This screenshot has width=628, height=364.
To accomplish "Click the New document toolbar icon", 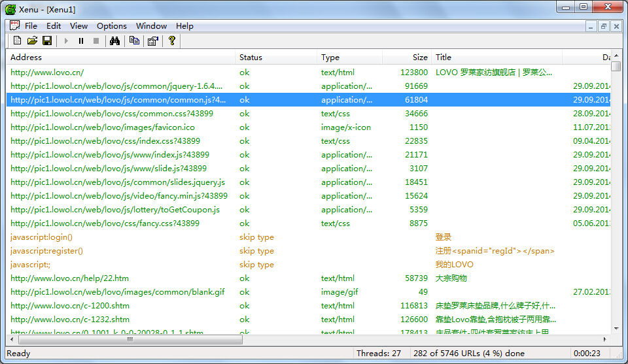I will pyautogui.click(x=17, y=41).
